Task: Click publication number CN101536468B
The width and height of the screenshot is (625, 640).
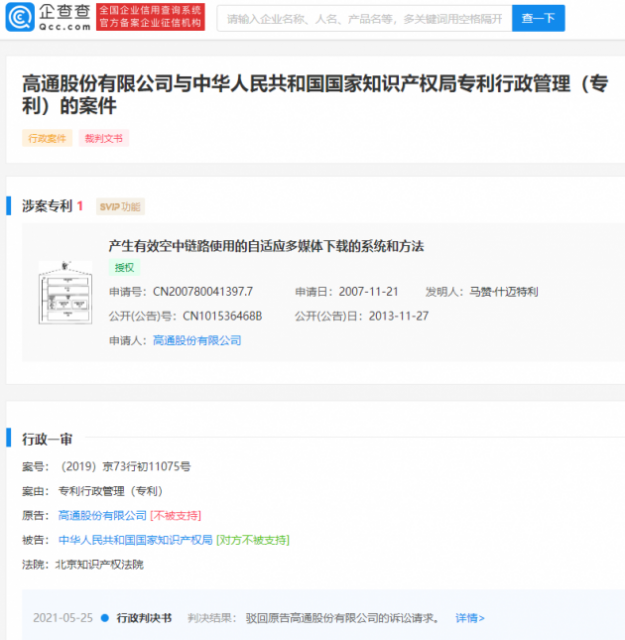Action: (x=222, y=316)
